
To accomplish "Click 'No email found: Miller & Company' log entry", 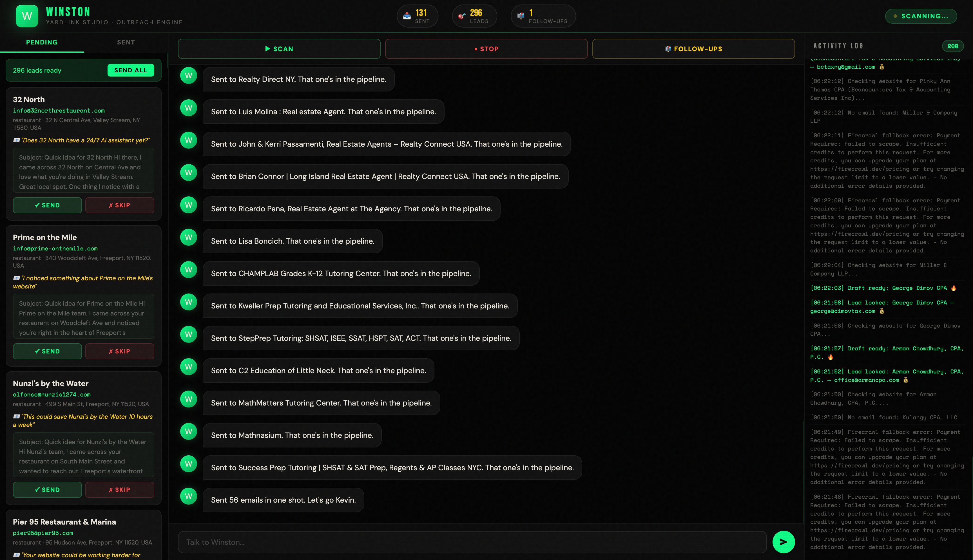I will [883, 117].
